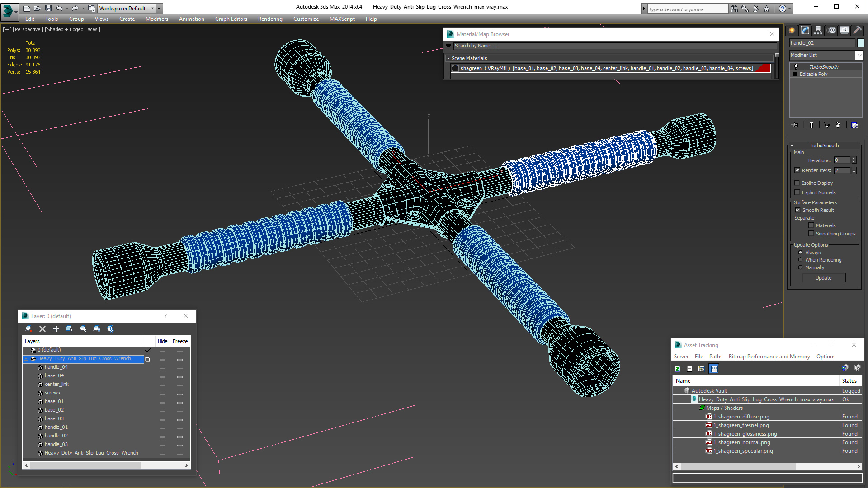Switch Asset Tracking to table view
Image resolution: width=868 pixels, height=488 pixels.
714,369
